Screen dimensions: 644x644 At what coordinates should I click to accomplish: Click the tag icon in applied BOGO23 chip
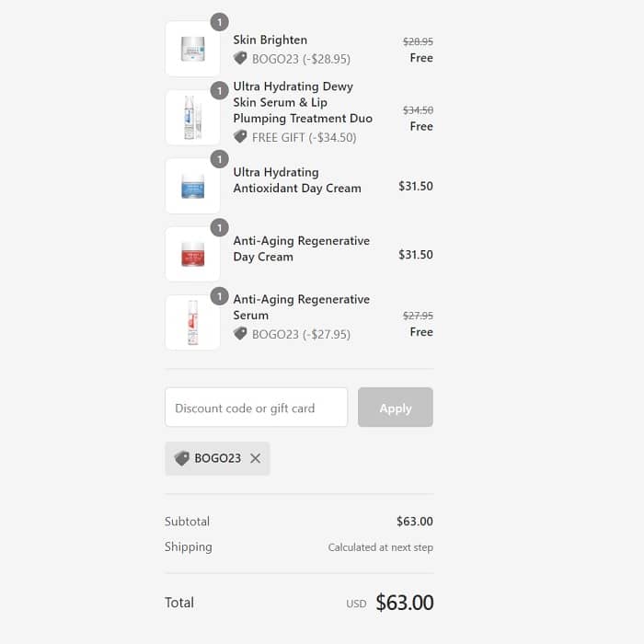pos(181,458)
